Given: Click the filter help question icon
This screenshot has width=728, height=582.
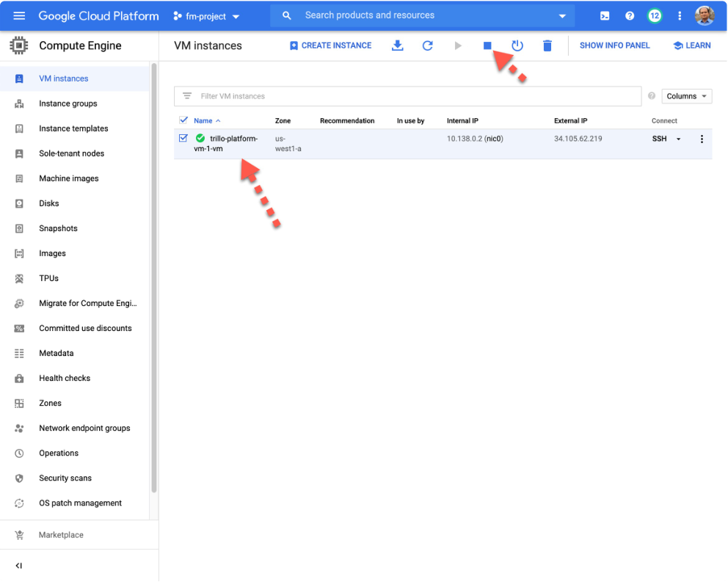Looking at the screenshot, I should (x=652, y=95).
